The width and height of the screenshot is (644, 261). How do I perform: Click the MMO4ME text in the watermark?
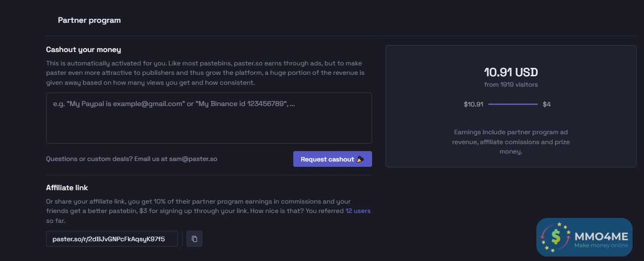coord(601,235)
